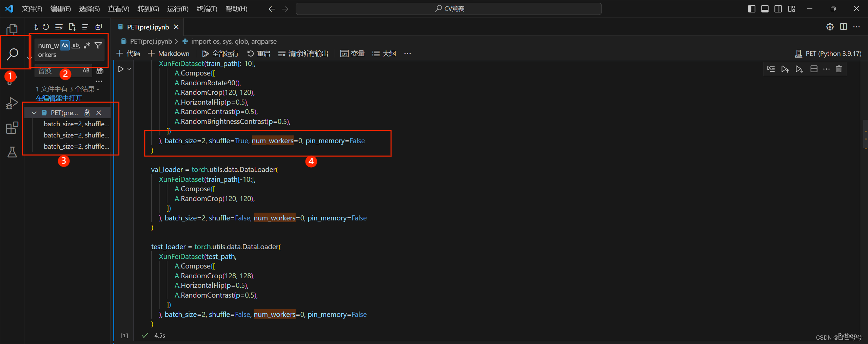Toggle regular expression search
Image resolution: width=868 pixels, height=344 pixels.
[x=87, y=45]
